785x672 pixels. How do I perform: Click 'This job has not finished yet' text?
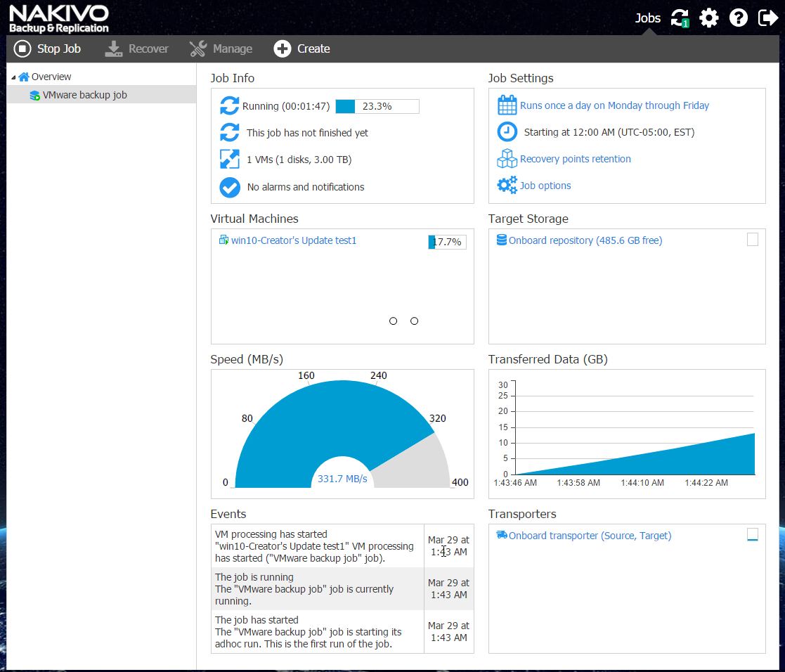[x=307, y=133]
